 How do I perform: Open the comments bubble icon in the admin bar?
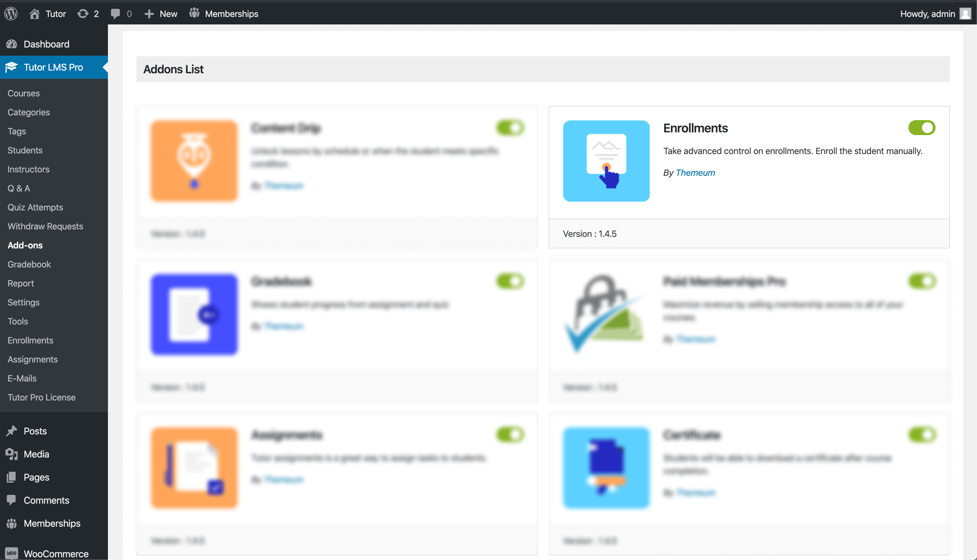click(x=115, y=14)
